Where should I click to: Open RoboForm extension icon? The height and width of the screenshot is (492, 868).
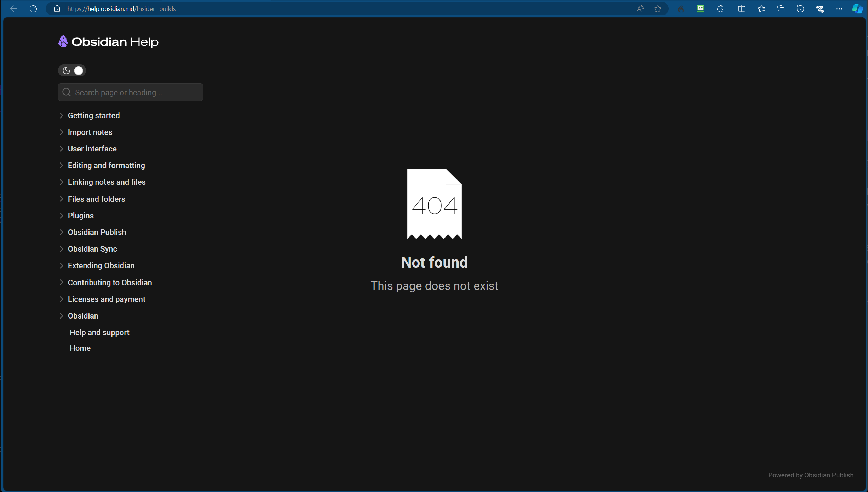[x=700, y=9]
